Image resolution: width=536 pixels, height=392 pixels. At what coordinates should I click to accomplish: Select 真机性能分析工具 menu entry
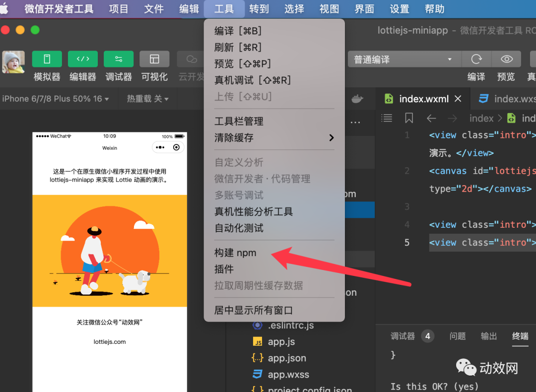pos(274,211)
